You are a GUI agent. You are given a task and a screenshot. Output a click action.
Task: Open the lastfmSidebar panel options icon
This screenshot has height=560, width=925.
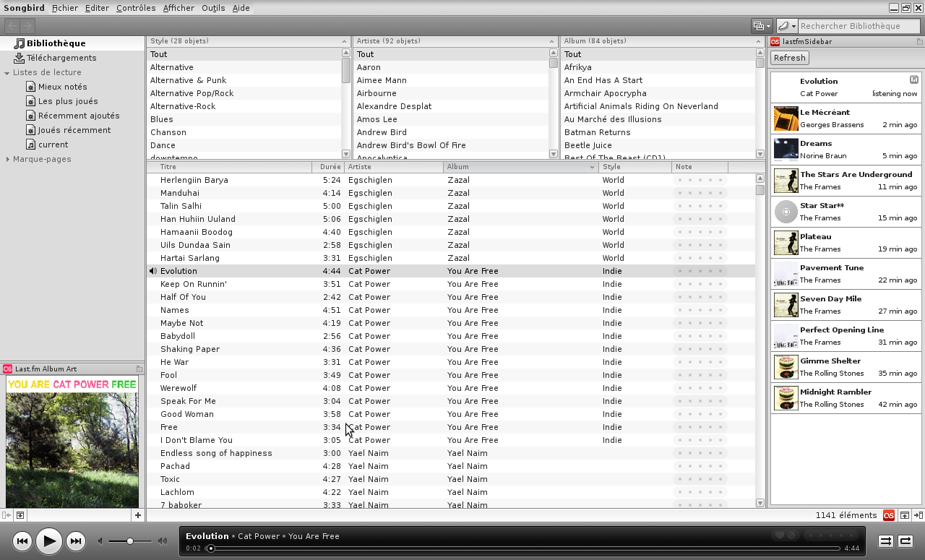919,42
